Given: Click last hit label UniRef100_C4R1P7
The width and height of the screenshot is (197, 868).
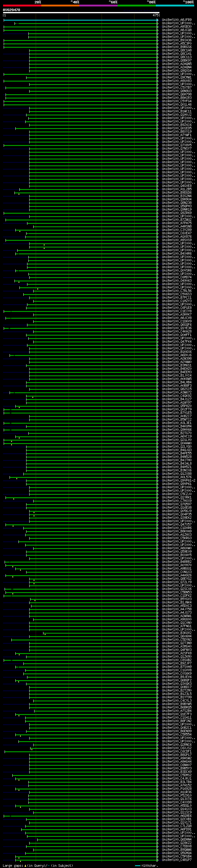Looking at the screenshot, I should [x=176, y=860].
